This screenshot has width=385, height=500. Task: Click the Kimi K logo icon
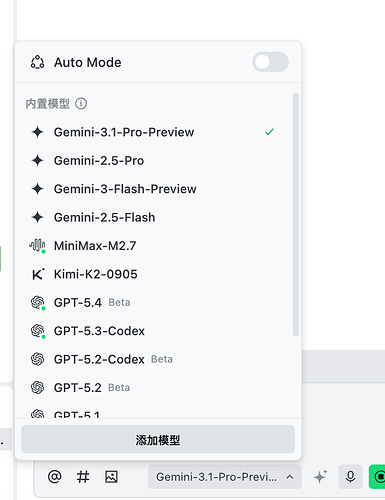click(38, 274)
